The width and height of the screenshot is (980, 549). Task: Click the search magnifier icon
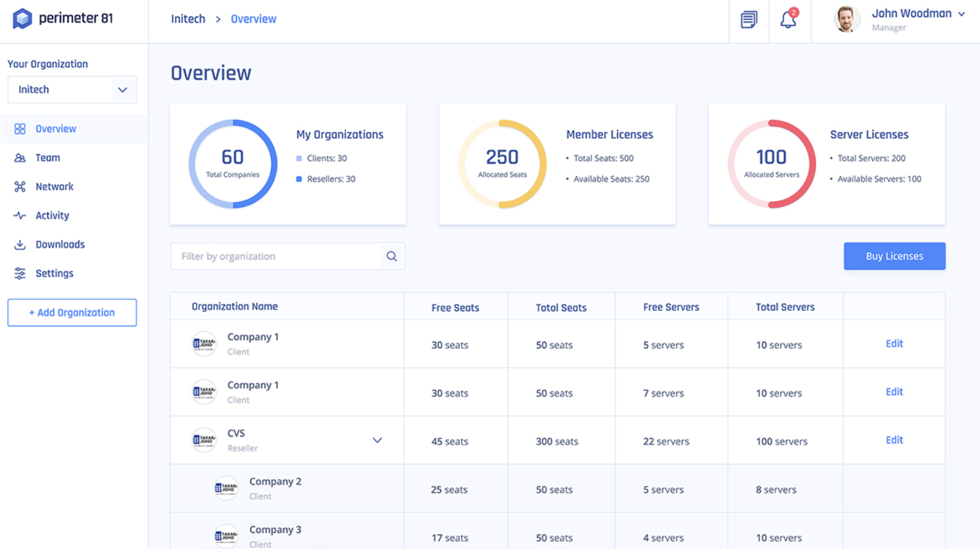[x=391, y=256]
